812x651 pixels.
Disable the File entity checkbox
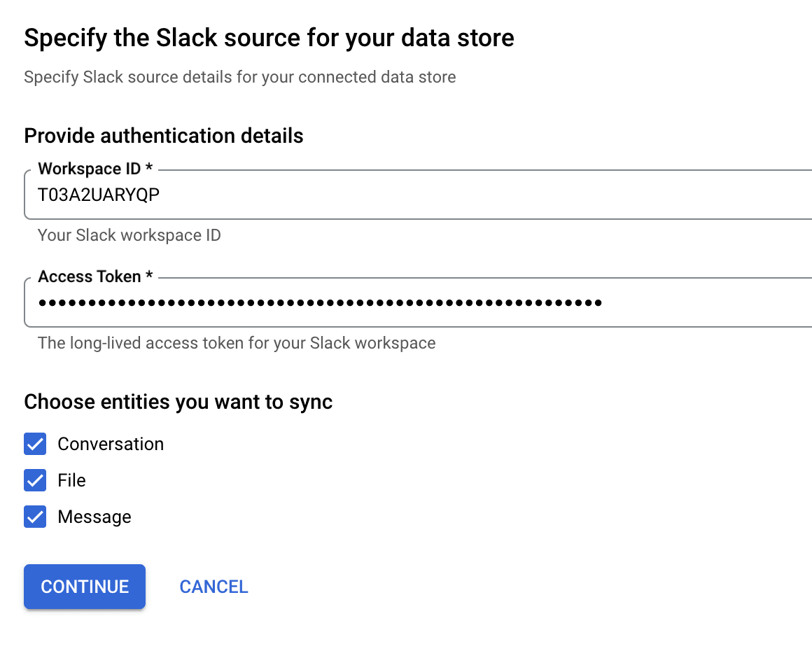point(34,480)
